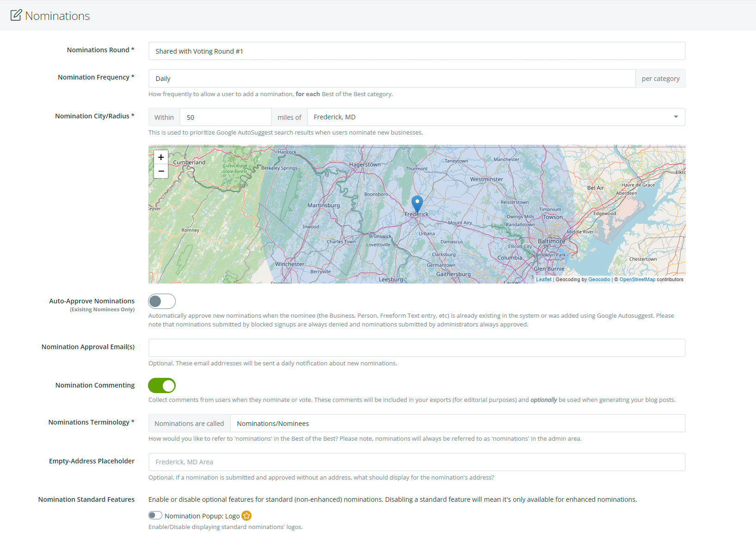756x536 pixels.
Task: Open the Nominations Round dropdown
Action: point(416,51)
